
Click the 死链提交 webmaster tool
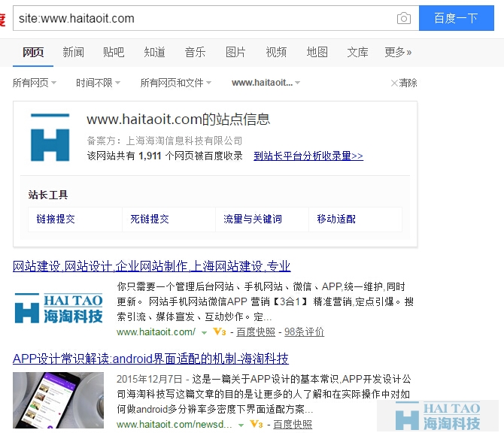[x=150, y=219]
